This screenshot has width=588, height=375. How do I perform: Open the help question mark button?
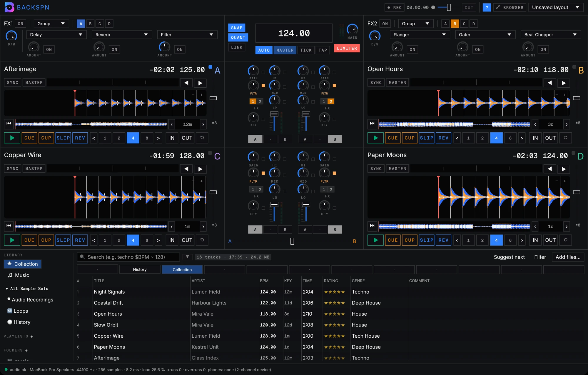click(487, 8)
